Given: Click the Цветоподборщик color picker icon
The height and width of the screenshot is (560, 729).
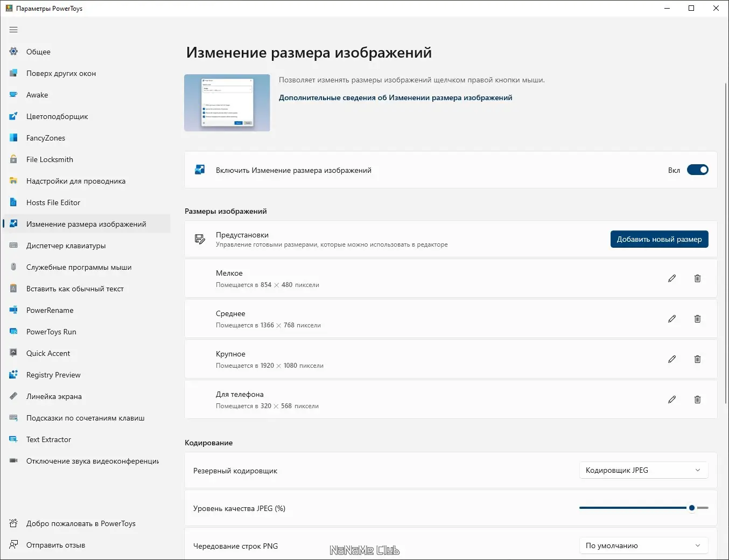Looking at the screenshot, I should tap(13, 116).
